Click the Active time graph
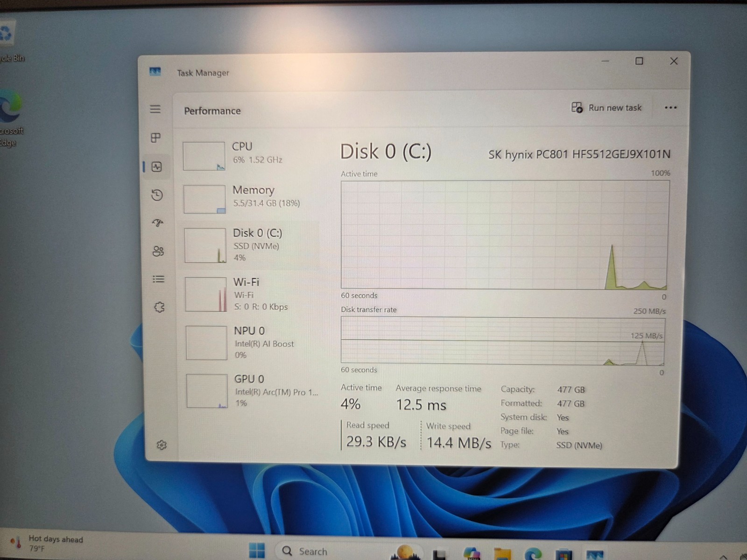Viewport: 747px width, 560px height. coord(505,235)
